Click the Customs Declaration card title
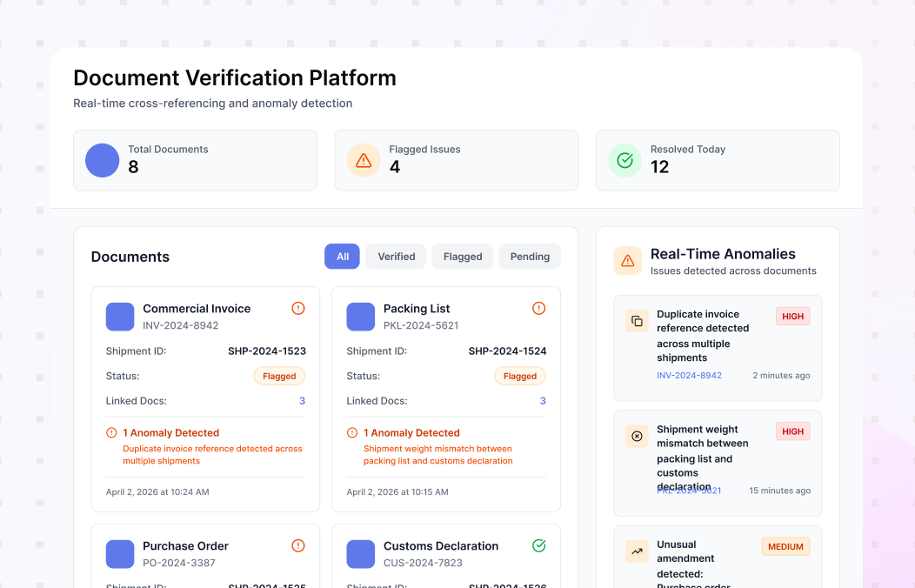915x588 pixels. [441, 546]
